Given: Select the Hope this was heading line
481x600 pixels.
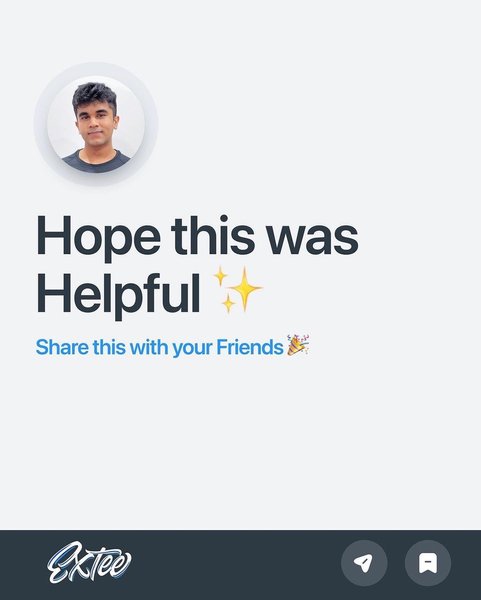Looking at the screenshot, I should tap(197, 236).
